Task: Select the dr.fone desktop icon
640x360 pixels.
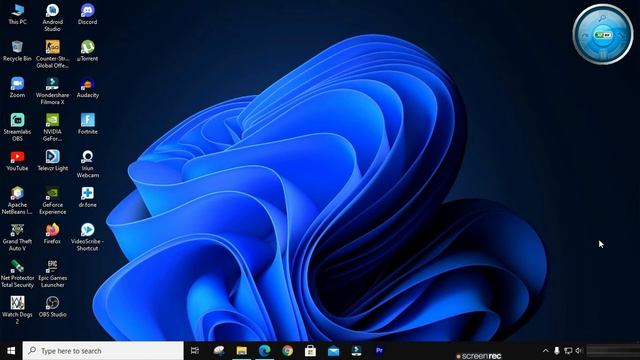Action: tap(87, 197)
